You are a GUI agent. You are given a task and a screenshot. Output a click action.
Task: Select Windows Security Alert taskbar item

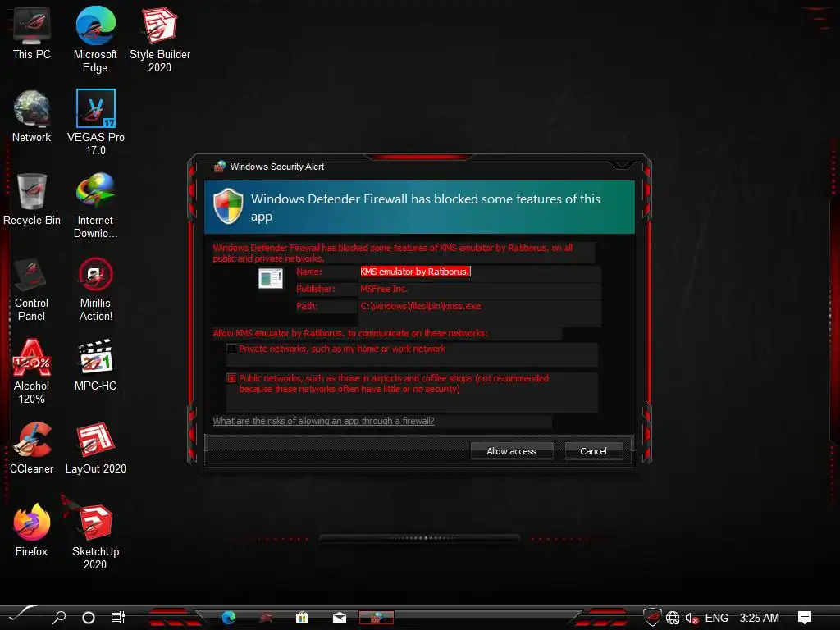click(x=376, y=618)
